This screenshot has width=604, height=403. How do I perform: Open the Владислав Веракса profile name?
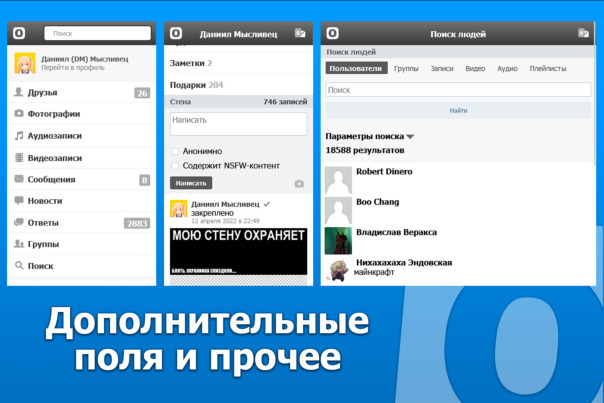tap(396, 232)
